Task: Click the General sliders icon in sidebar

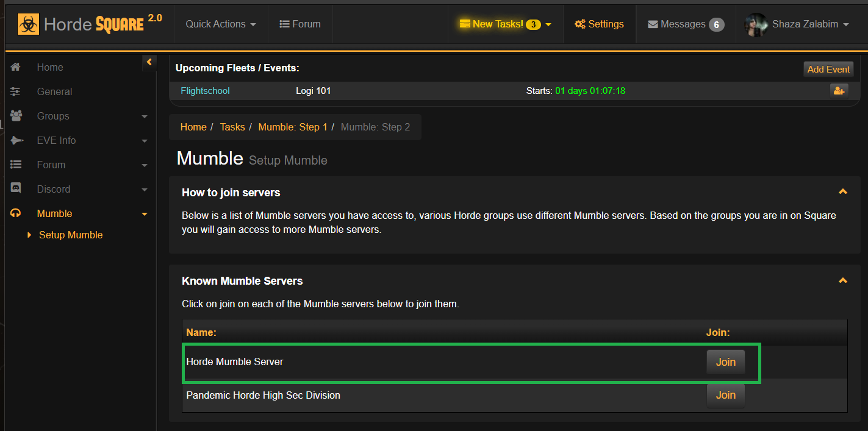Action: tap(16, 91)
